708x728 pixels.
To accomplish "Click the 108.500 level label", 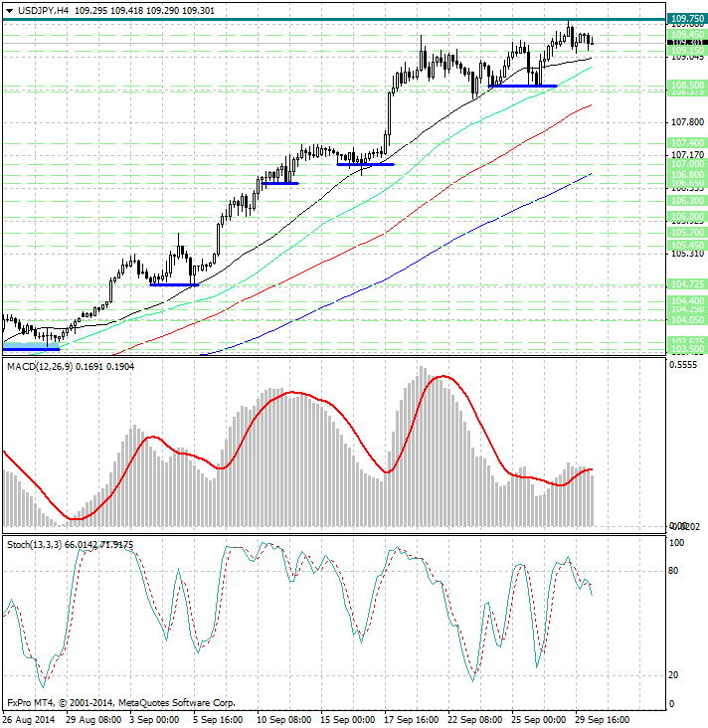I will pyautogui.click(x=687, y=85).
